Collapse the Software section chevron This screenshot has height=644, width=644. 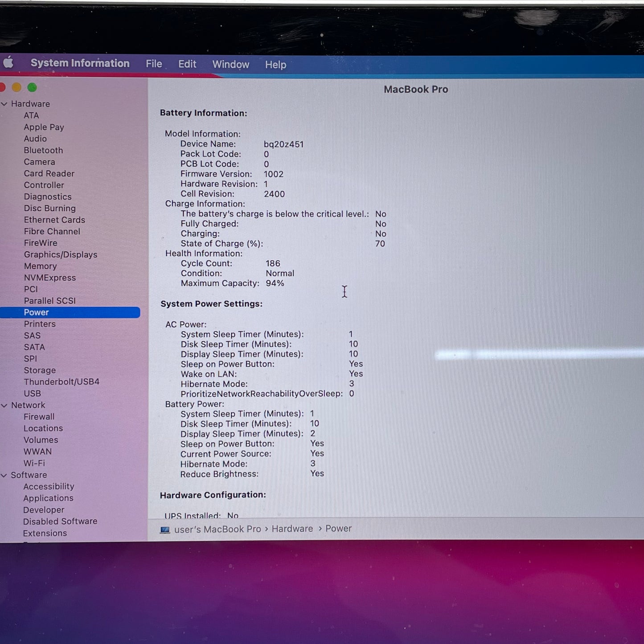click(x=4, y=475)
